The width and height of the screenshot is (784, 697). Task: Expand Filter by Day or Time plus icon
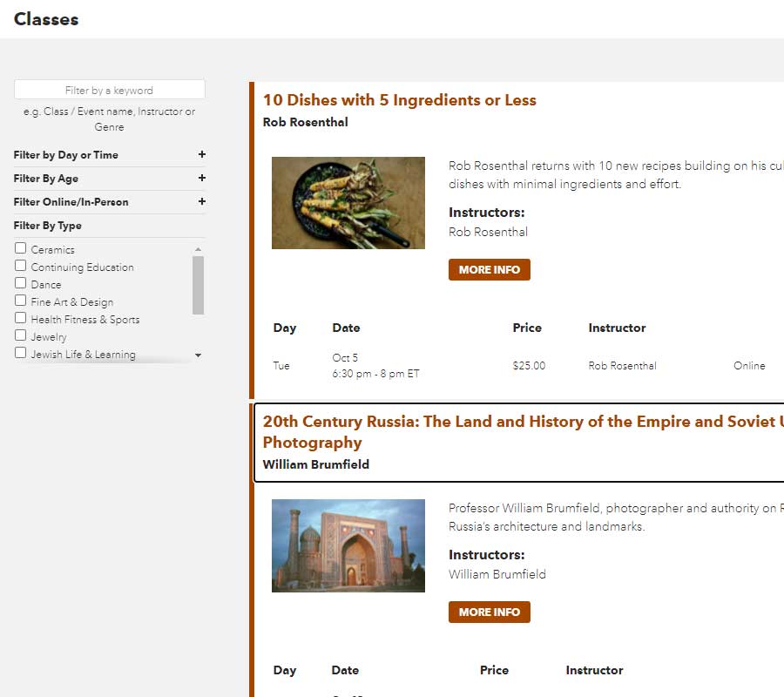click(202, 154)
